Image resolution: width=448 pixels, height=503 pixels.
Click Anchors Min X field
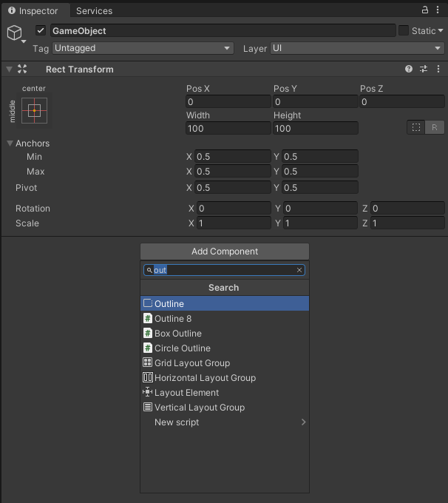point(233,157)
